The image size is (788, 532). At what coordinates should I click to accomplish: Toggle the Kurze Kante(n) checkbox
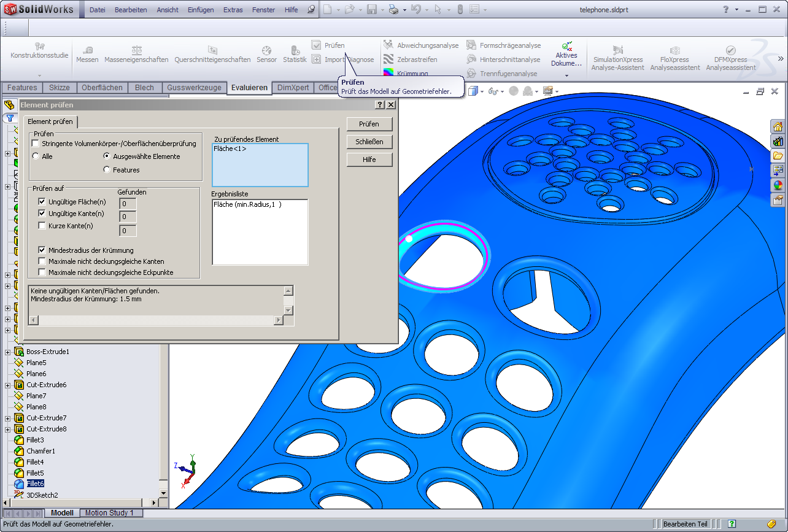point(42,226)
